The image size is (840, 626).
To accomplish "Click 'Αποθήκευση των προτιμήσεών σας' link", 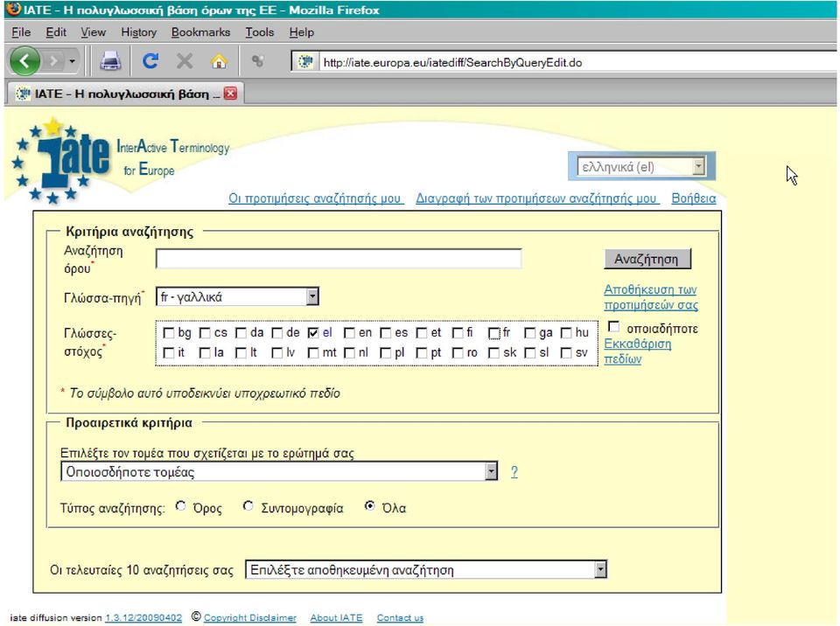I will pyautogui.click(x=651, y=297).
